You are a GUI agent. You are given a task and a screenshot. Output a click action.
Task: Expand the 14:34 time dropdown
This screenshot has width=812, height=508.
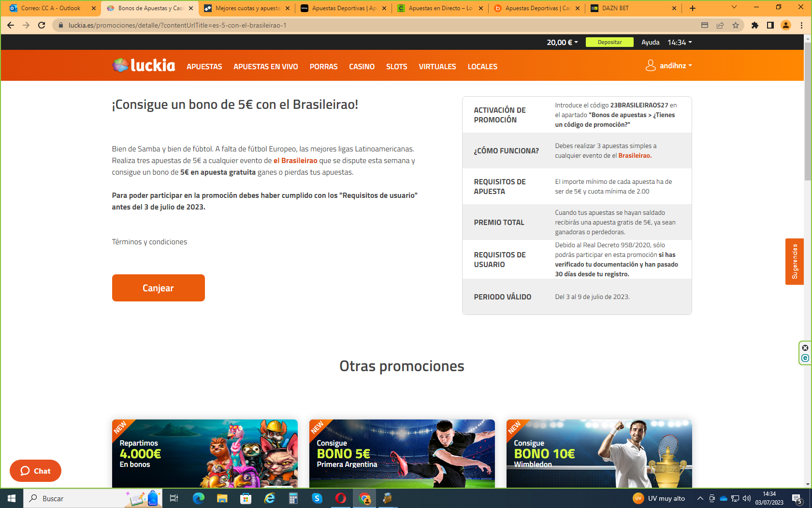point(680,43)
